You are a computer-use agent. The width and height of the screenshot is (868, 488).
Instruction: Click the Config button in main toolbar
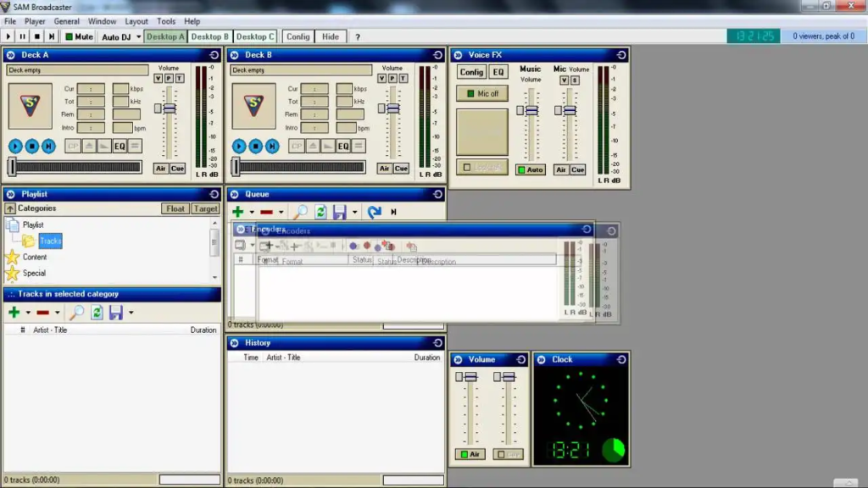tap(298, 36)
